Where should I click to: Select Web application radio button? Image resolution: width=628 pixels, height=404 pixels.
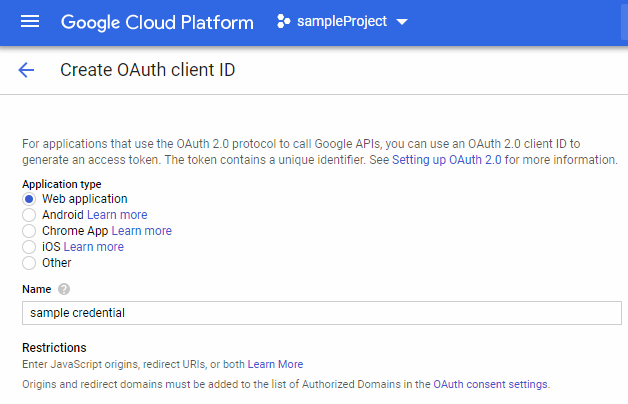pos(29,199)
